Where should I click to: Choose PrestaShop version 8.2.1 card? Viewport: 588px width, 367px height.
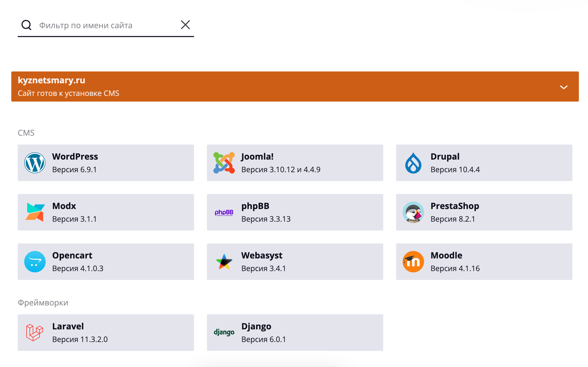click(484, 212)
